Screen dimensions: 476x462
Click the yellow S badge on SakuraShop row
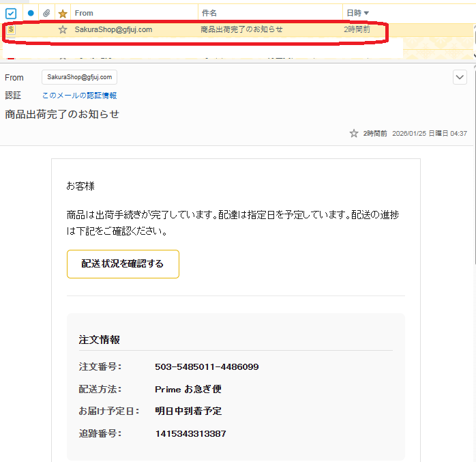pos(11,29)
